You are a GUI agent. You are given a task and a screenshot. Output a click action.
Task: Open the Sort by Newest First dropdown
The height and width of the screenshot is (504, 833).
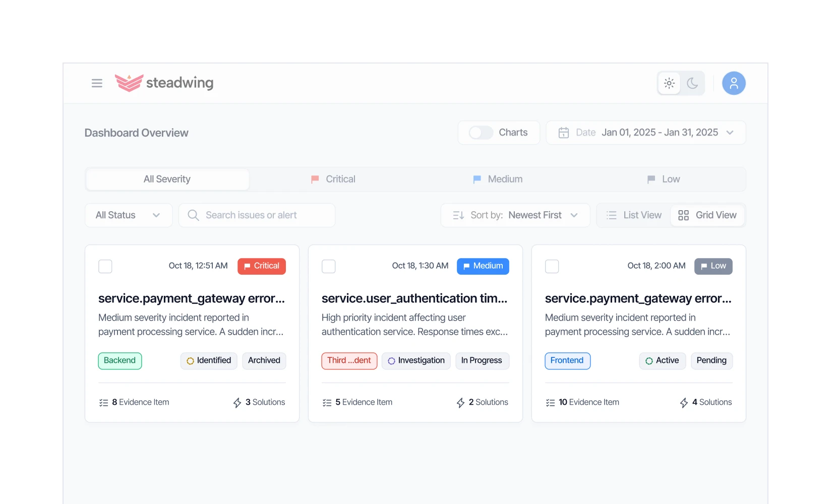[x=515, y=215]
